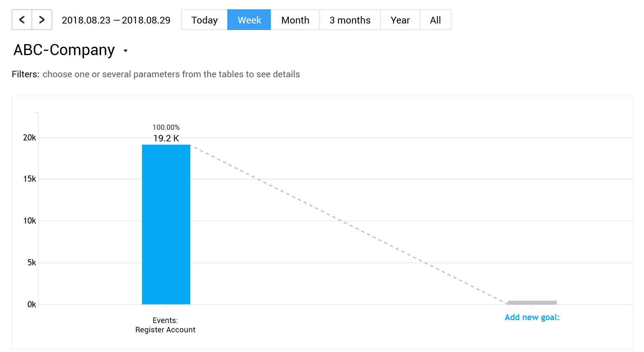Select the Today time period button
Image resolution: width=644 pixels, height=352 pixels.
[x=204, y=20]
